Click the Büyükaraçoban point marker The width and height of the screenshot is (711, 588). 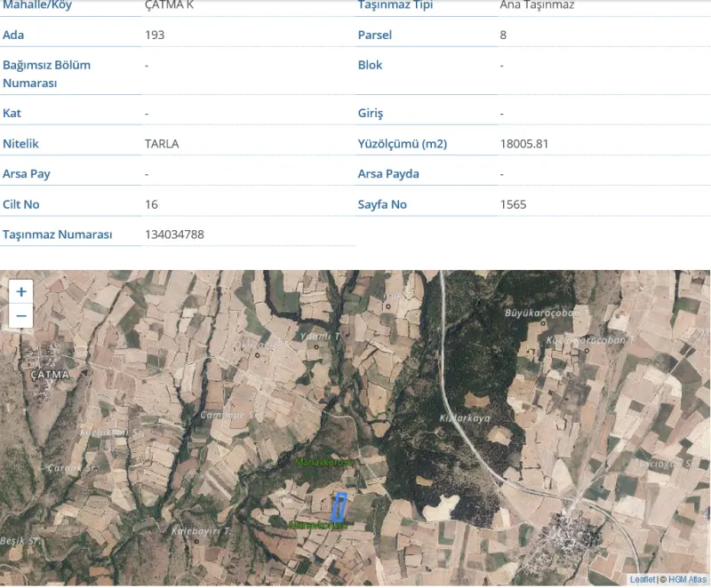(x=543, y=323)
